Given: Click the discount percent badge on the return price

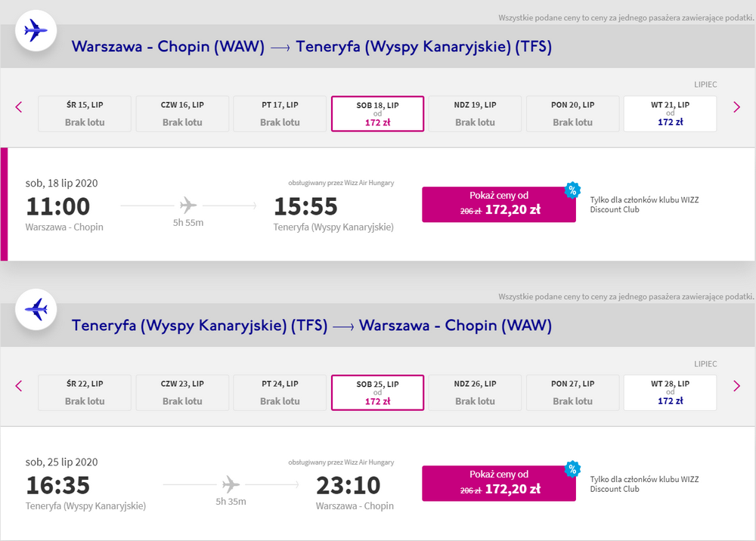Looking at the screenshot, I should tap(572, 469).
